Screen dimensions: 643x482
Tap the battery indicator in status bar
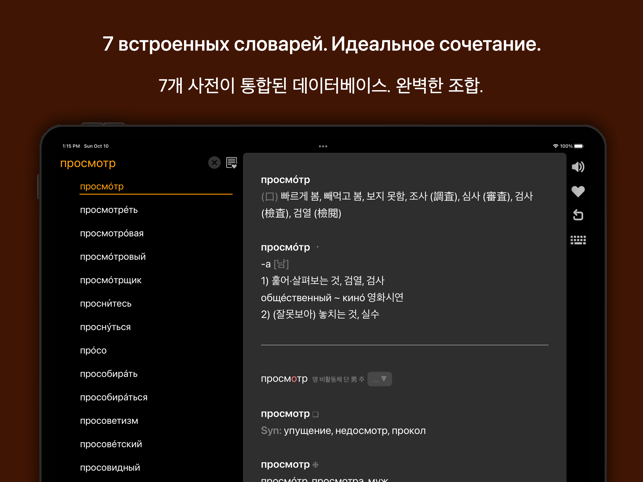pos(578,146)
